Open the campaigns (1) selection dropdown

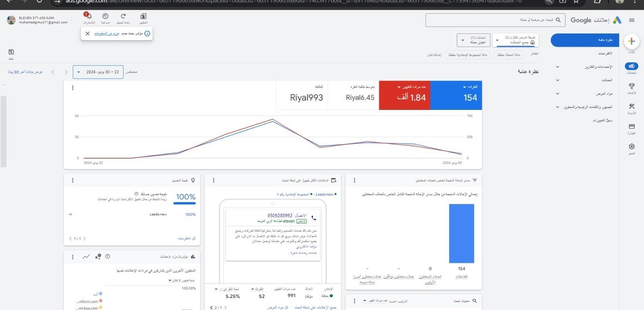coord(473,40)
